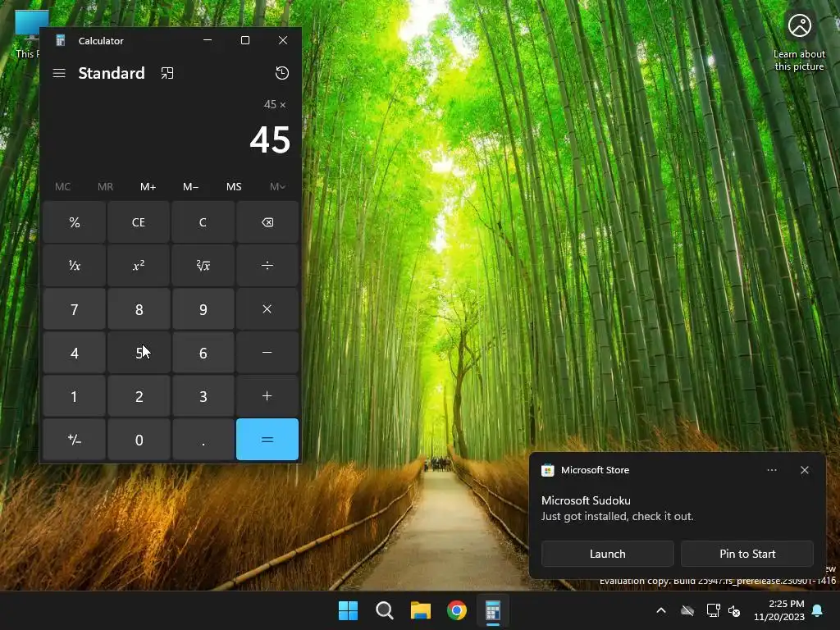840x630 pixels.
Task: Select the This PC desktop icon
Action: point(27,34)
